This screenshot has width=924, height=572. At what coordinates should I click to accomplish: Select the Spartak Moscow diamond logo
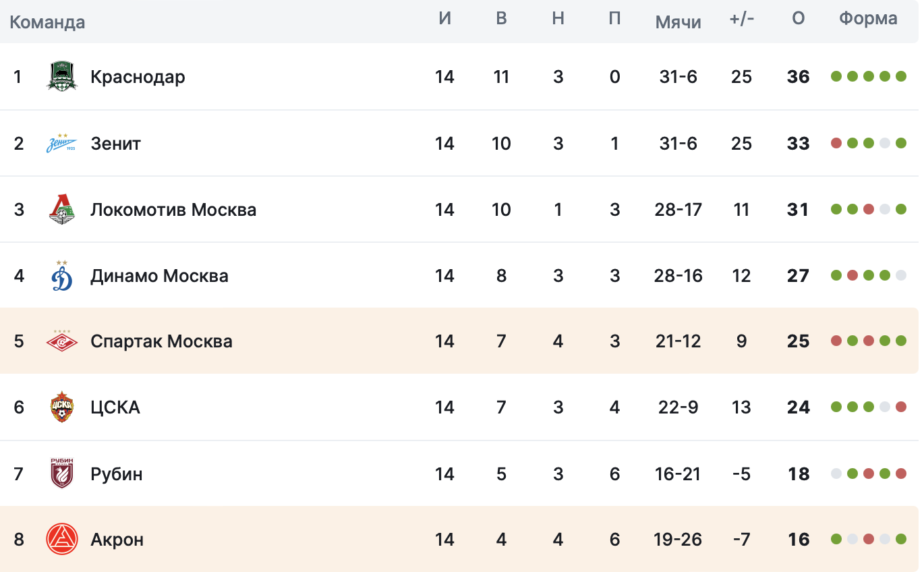point(62,341)
